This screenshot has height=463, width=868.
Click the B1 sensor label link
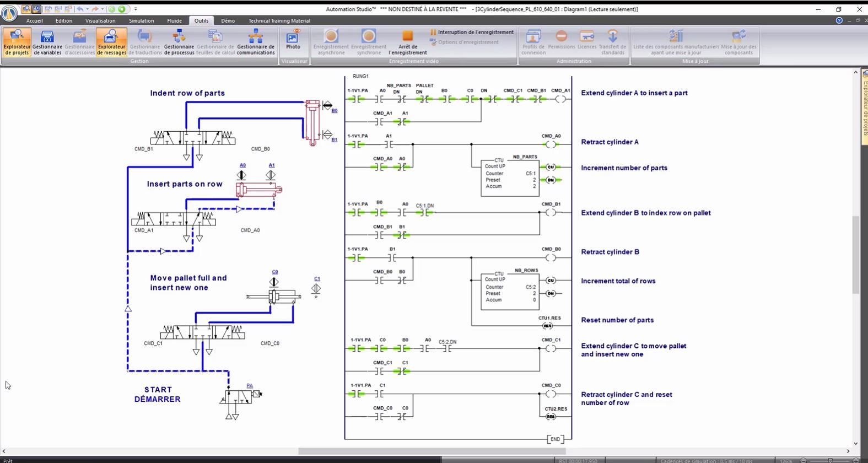point(334,140)
